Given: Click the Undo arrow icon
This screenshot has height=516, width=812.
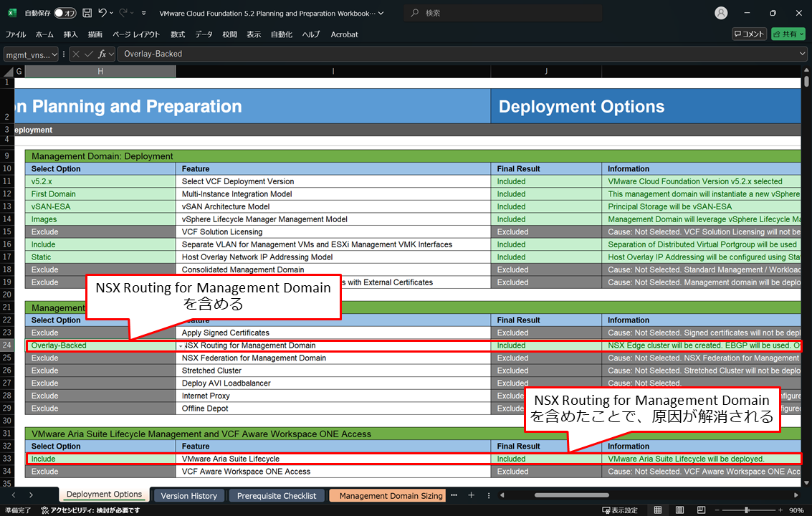Looking at the screenshot, I should point(102,13).
